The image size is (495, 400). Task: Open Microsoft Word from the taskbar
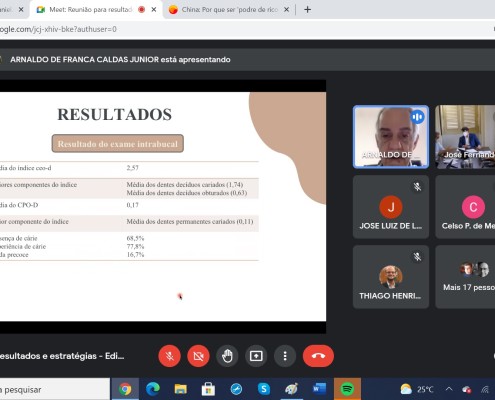click(319, 389)
